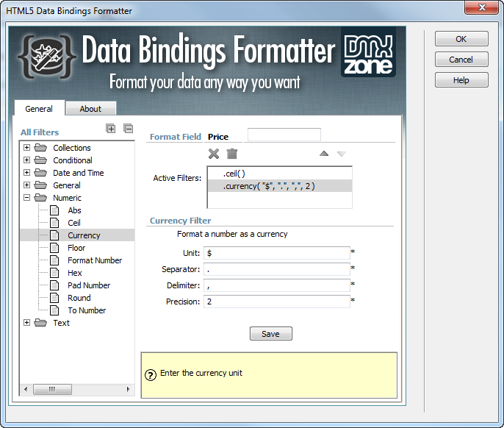This screenshot has width=504, height=428.
Task: Click the Abs filter document icon
Action: click(54, 210)
